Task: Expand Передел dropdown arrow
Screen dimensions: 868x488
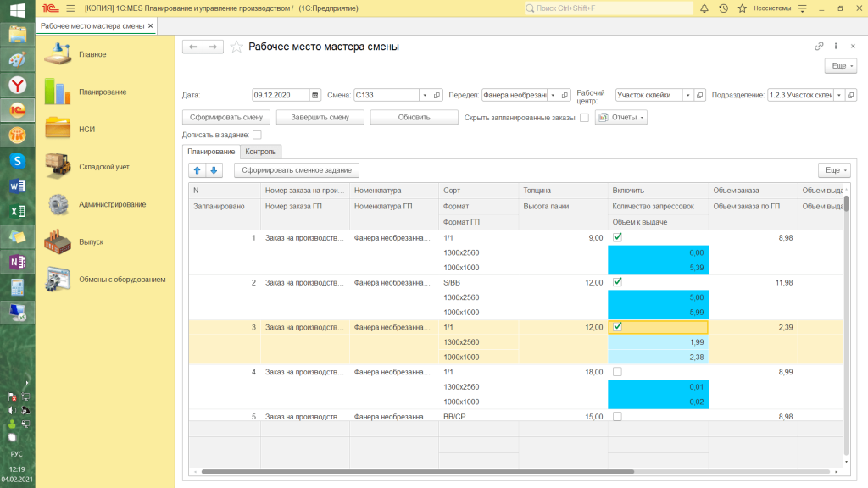Action: (553, 95)
